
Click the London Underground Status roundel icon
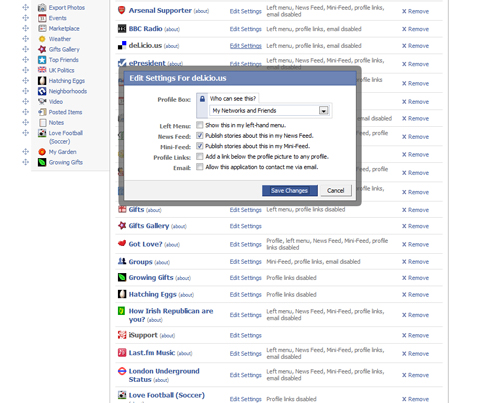click(x=122, y=371)
